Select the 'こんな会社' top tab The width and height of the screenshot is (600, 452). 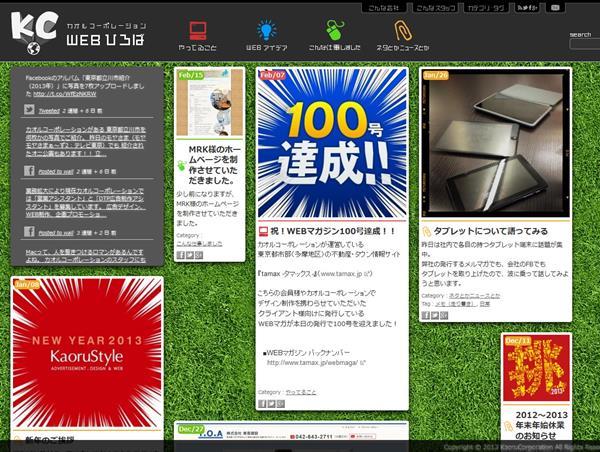tap(384, 8)
